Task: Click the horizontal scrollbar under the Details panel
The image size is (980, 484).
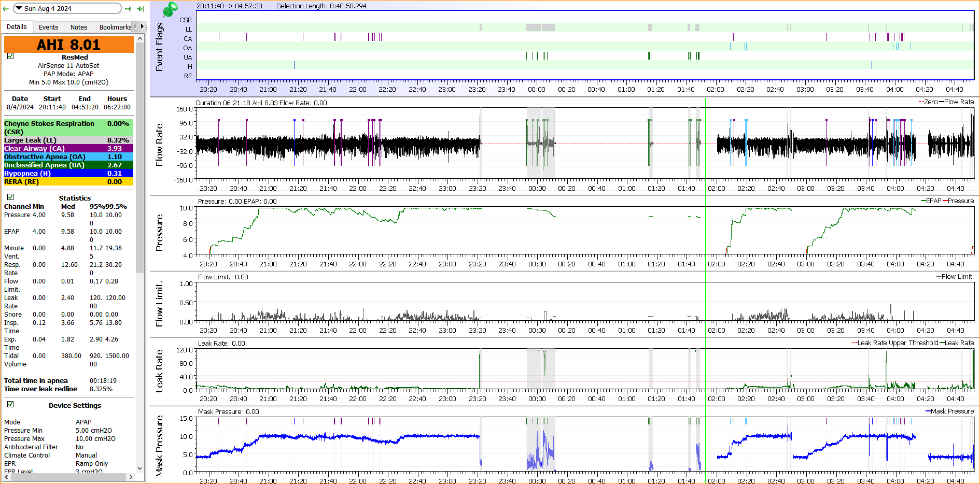Action: click(x=69, y=477)
